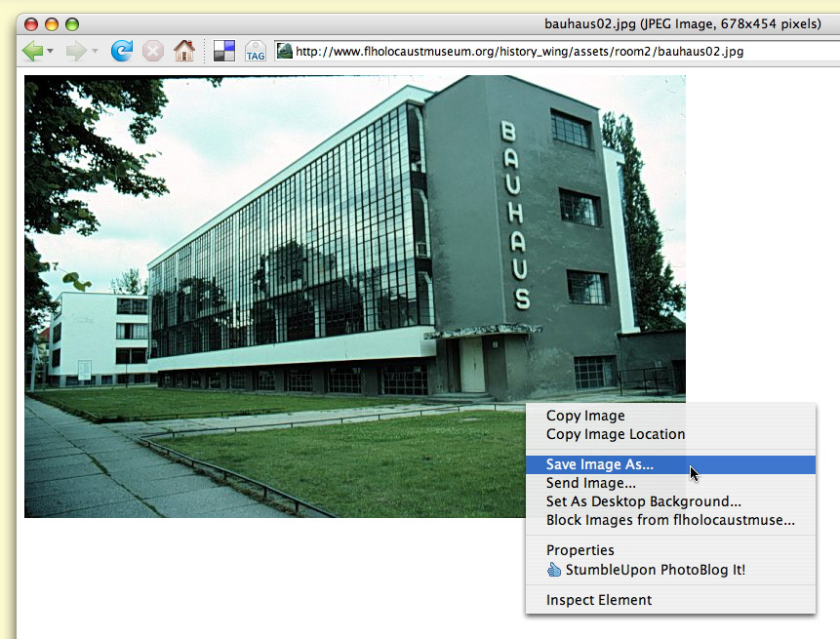This screenshot has height=639, width=840.
Task: Click the Forward arrow button
Action: coord(76,51)
